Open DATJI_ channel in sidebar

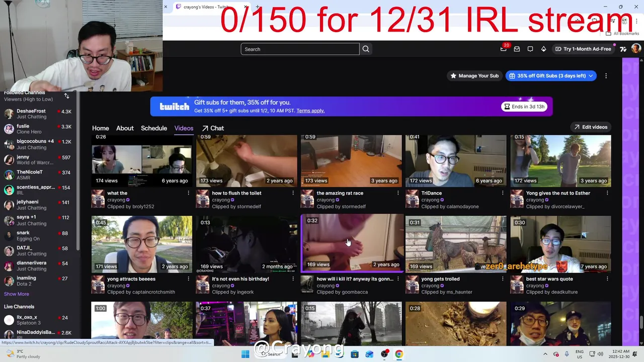39,250
